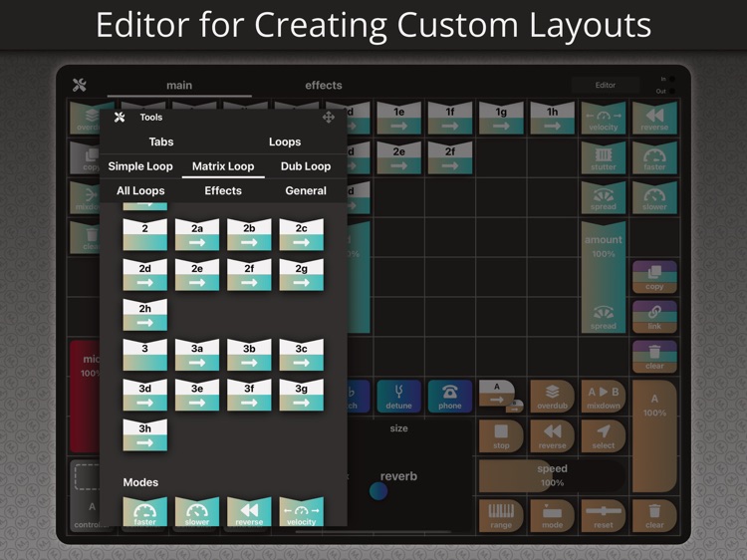Trigger the 1e loop pad on the grid
The height and width of the screenshot is (560, 747).
[x=398, y=118]
